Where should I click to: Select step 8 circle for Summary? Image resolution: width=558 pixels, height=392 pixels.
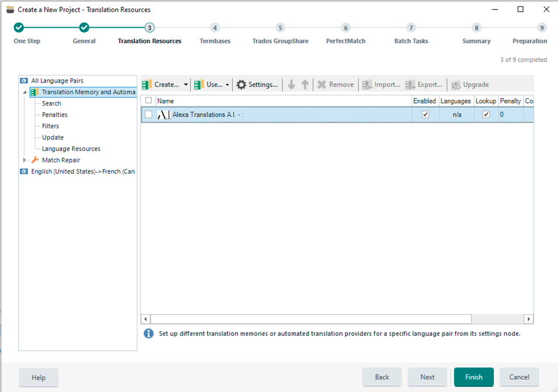point(476,28)
